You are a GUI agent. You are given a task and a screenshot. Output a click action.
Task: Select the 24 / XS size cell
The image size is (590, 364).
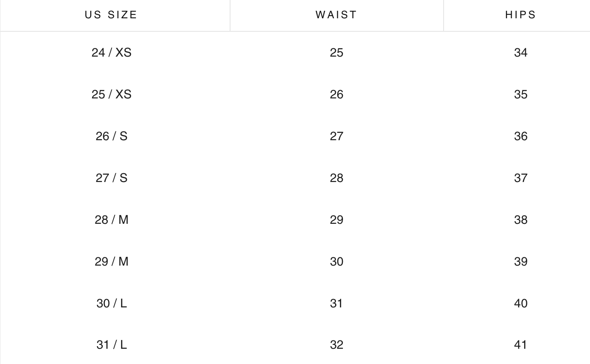coord(111,53)
